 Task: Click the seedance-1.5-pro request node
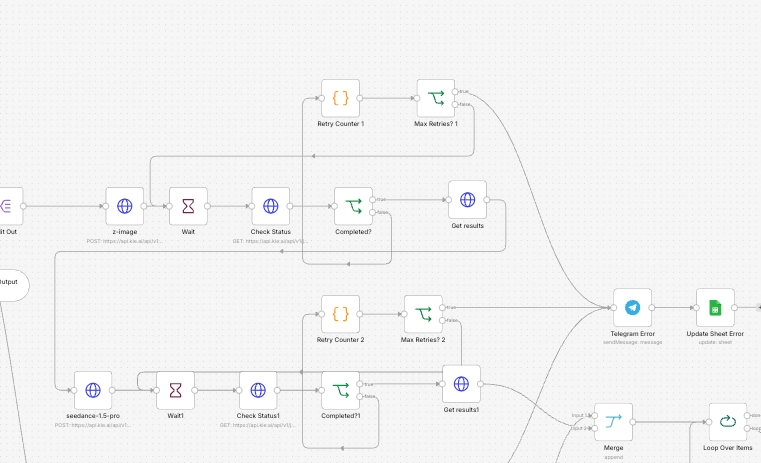(93, 390)
